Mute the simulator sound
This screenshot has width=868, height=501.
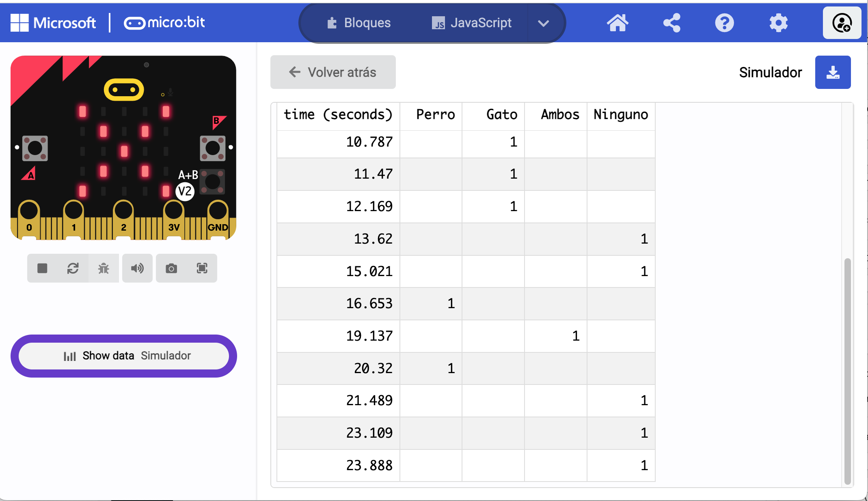point(137,268)
